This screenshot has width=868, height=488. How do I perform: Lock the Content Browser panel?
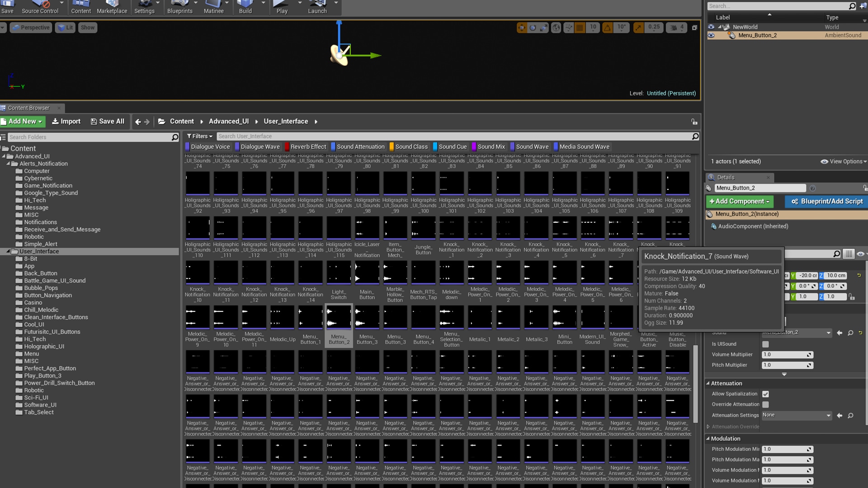coord(694,122)
